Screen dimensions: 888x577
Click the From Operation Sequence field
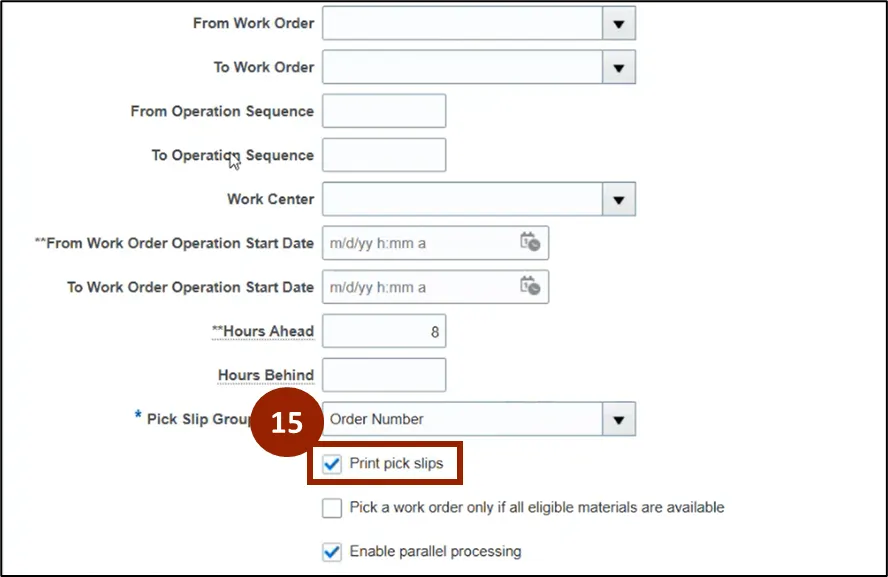(x=384, y=111)
